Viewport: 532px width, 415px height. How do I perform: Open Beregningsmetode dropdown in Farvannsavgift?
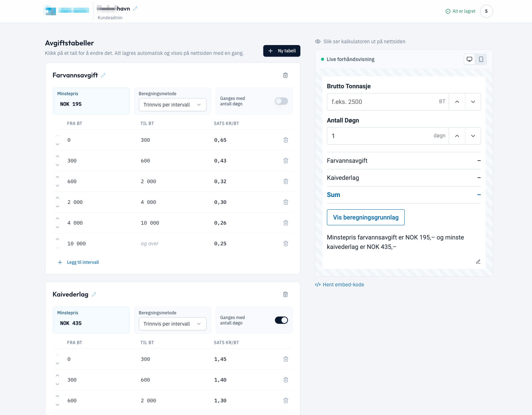click(x=173, y=105)
